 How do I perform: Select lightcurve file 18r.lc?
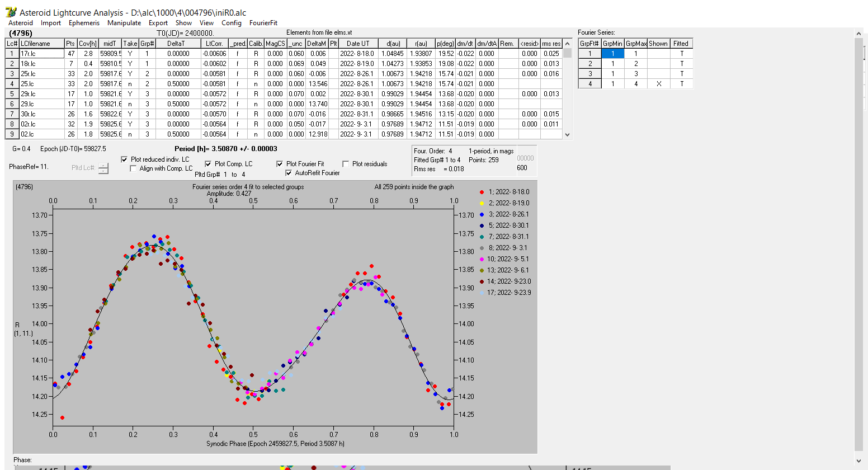41,64
